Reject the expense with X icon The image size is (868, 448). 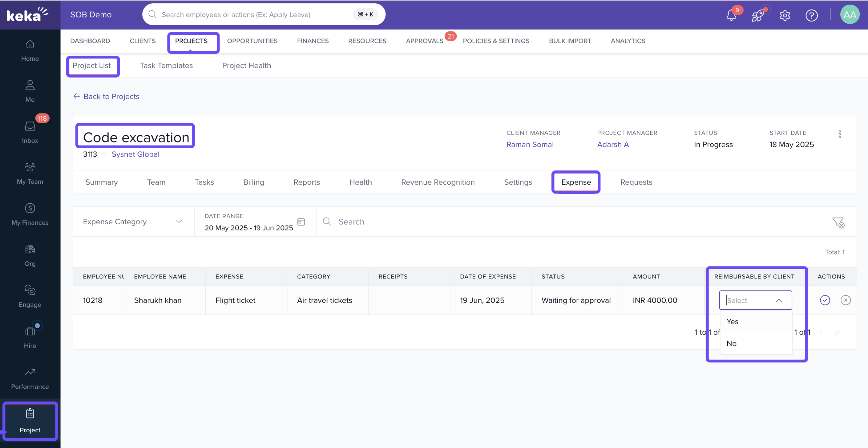845,300
